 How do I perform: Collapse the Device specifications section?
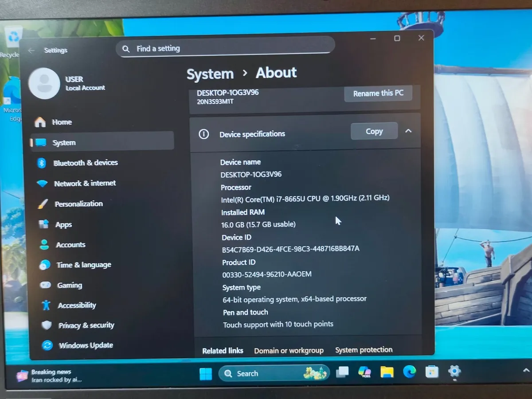coord(408,131)
